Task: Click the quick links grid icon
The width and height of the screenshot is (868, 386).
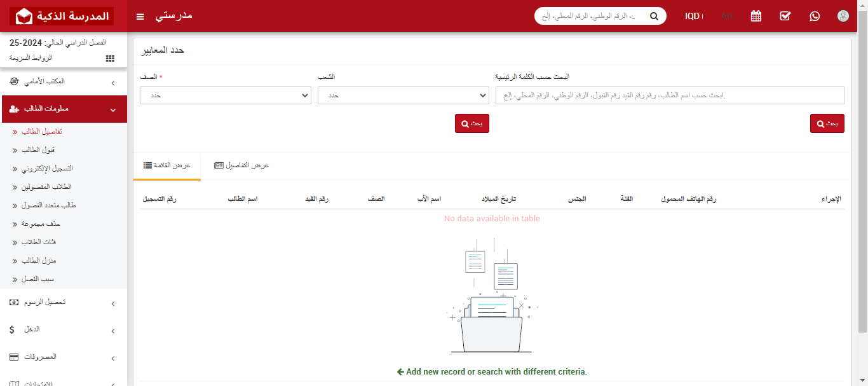Action: coord(109,58)
